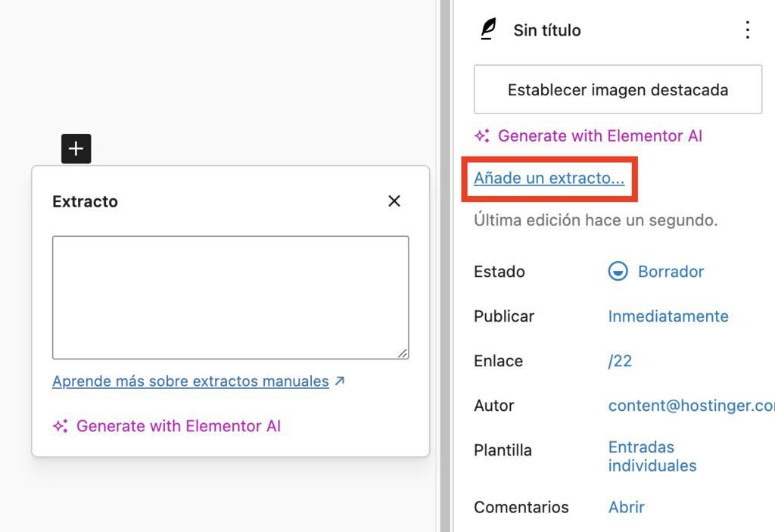Click the block inserter plus icon
Screen dimensions: 775x532
click(x=76, y=148)
